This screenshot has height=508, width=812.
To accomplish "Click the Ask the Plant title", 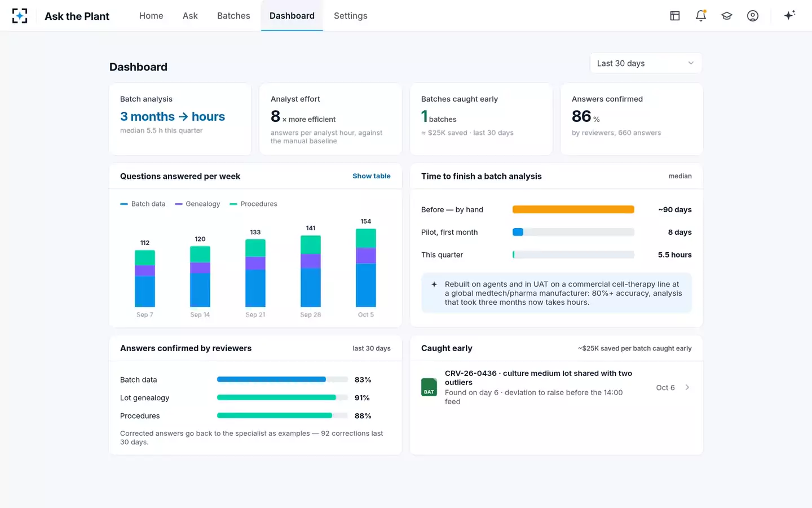I will point(77,16).
